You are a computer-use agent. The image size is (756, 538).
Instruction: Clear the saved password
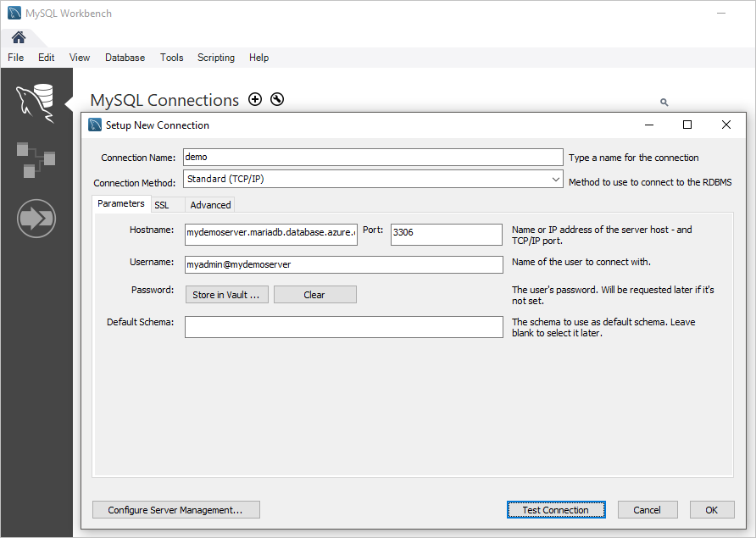pos(314,294)
